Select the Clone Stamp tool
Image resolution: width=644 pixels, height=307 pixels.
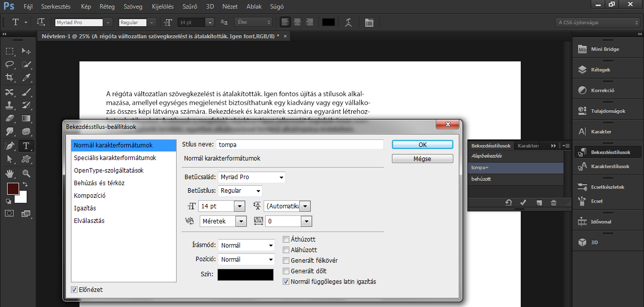10,105
